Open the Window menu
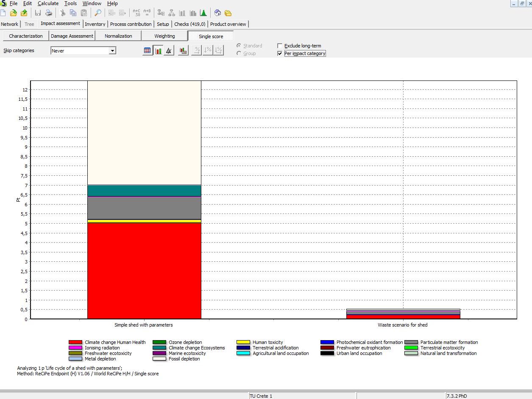Screen dimensions: 532x399 [x=92, y=3]
